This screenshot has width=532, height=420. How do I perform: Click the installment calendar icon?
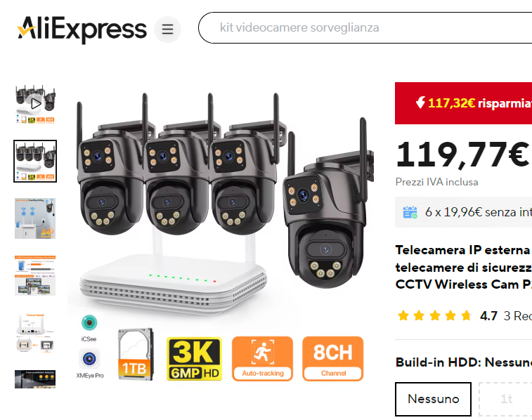coord(410,213)
